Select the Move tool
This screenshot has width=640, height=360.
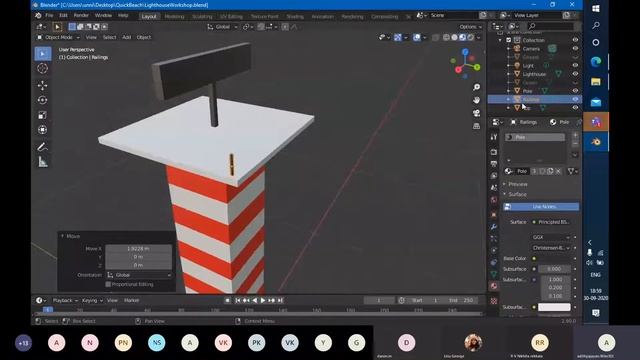pyautogui.click(x=42, y=85)
